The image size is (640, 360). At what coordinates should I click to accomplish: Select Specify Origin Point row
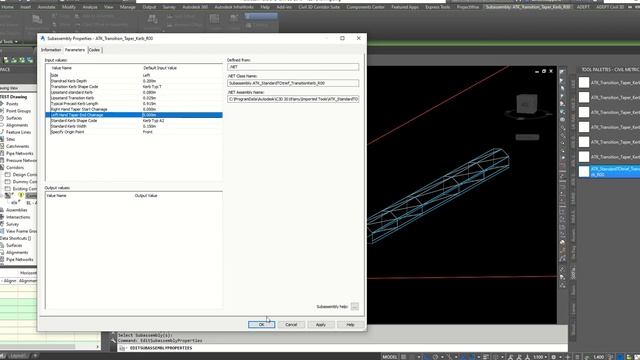[134, 132]
